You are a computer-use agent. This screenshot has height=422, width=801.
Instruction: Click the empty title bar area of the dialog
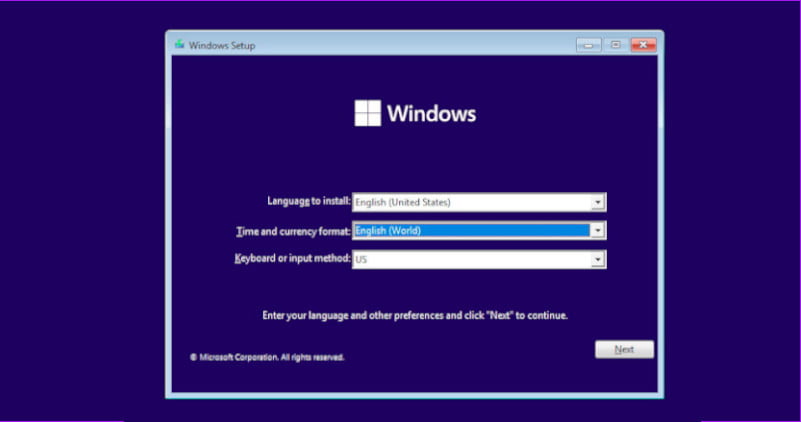coord(400,44)
